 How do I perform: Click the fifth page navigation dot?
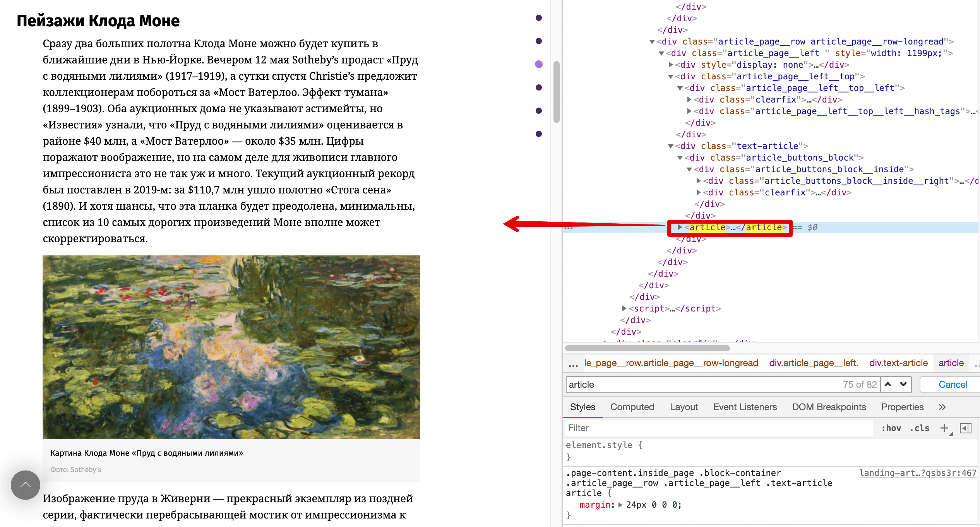538,111
